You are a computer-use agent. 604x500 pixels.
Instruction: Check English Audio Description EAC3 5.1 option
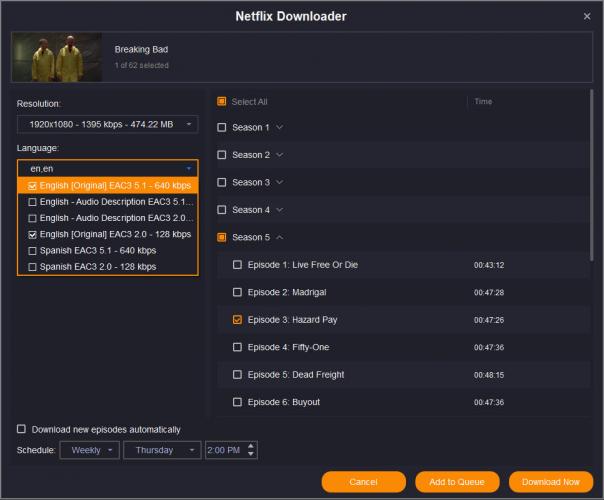tap(32, 202)
